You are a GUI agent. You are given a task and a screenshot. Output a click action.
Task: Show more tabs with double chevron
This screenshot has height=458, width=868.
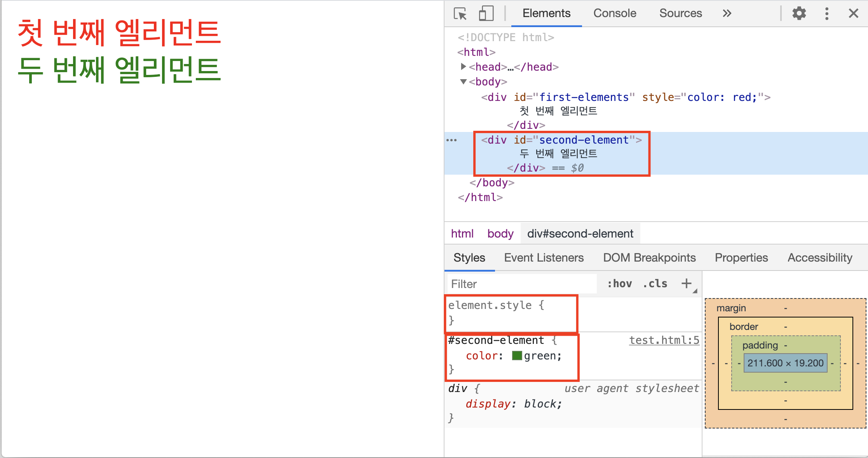pyautogui.click(x=727, y=14)
